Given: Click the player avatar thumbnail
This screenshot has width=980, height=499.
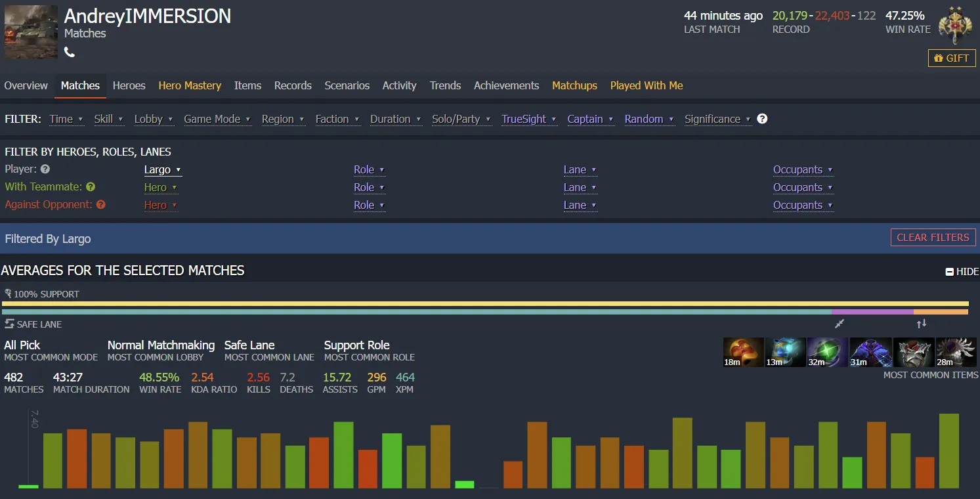Looking at the screenshot, I should click(x=31, y=32).
